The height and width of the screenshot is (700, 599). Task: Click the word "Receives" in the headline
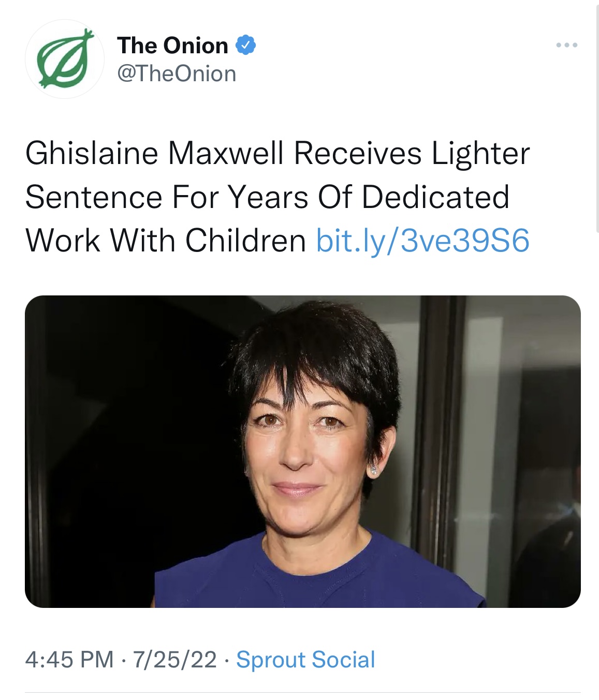point(358,154)
